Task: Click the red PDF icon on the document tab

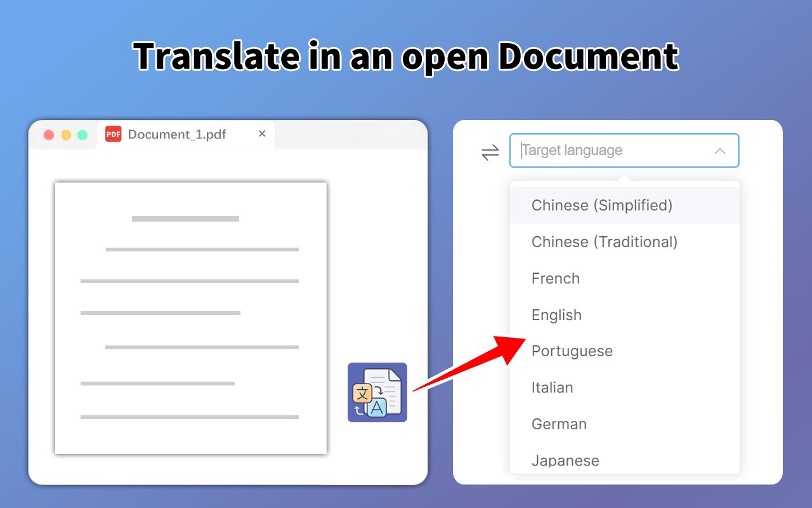Action: point(113,134)
